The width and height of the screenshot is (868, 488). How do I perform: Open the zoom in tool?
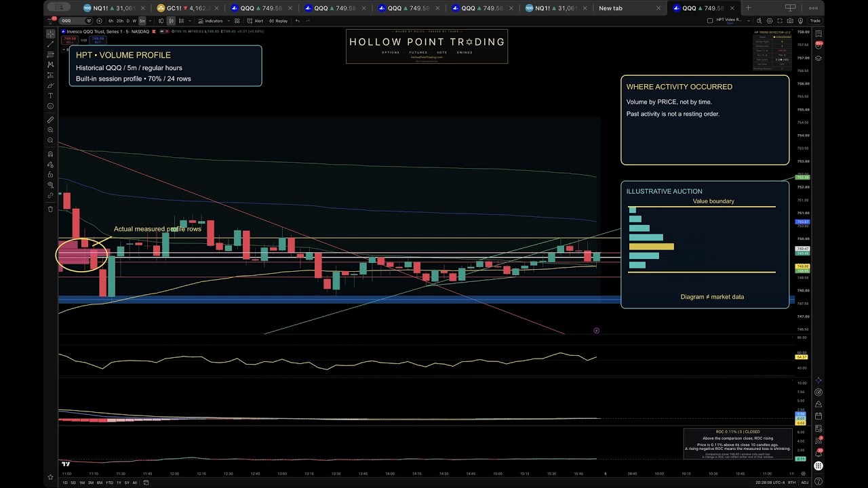[50, 129]
